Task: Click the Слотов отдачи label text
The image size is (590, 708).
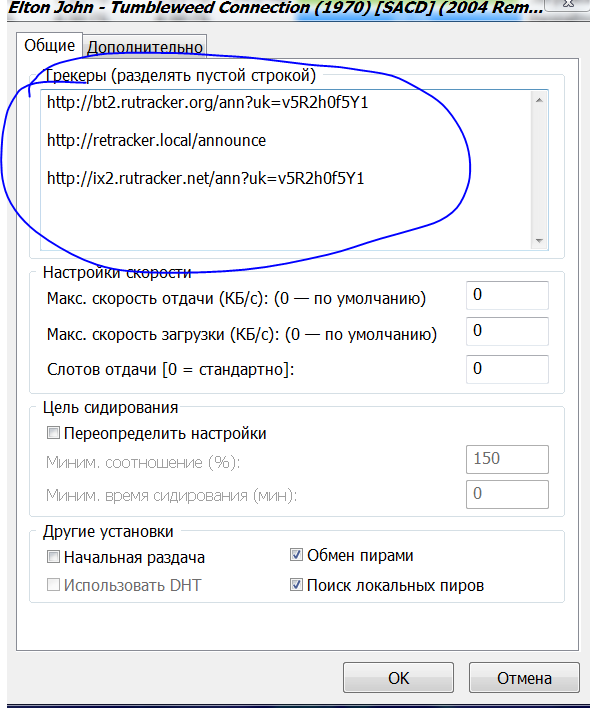Action: pyautogui.click(x=170, y=369)
